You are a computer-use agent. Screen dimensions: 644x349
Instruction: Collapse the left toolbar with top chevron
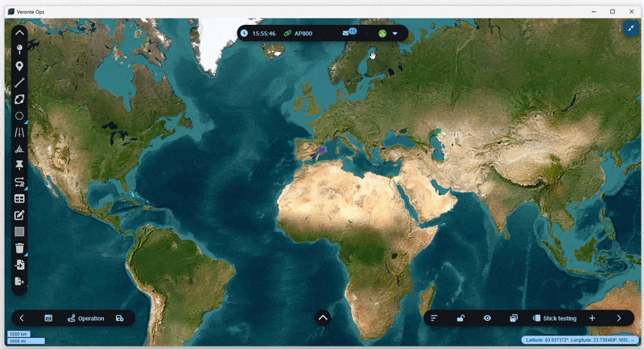(19, 33)
